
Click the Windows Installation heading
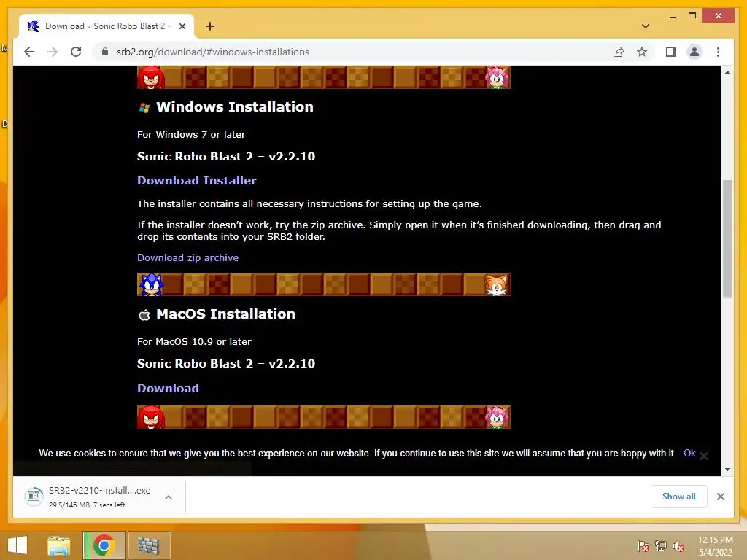(234, 106)
